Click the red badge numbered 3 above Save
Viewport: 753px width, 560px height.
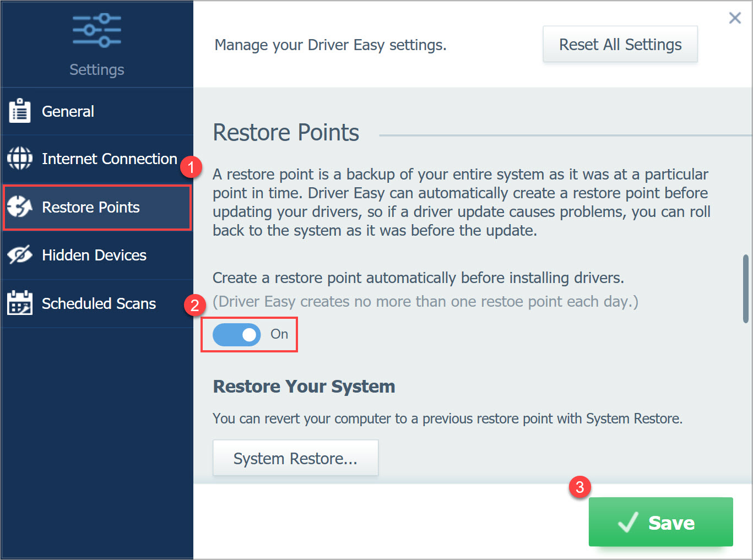pos(579,487)
